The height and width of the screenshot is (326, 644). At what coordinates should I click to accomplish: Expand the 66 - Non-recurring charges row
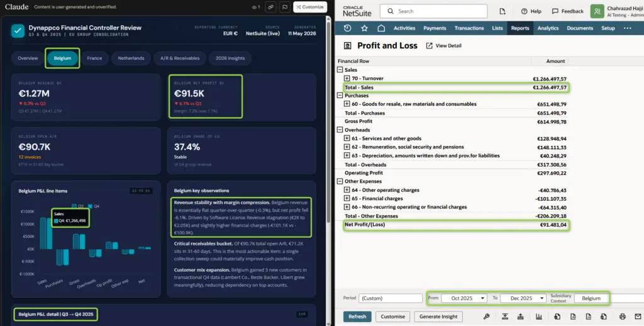click(x=347, y=207)
